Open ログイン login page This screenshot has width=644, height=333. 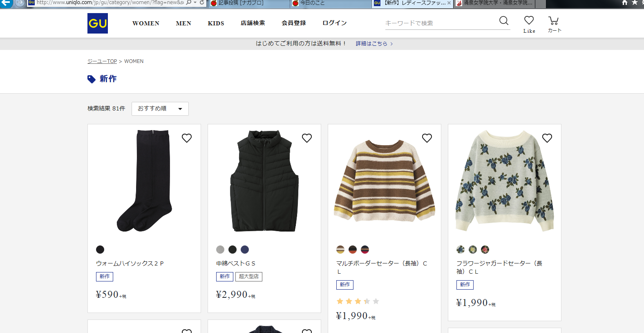point(335,23)
